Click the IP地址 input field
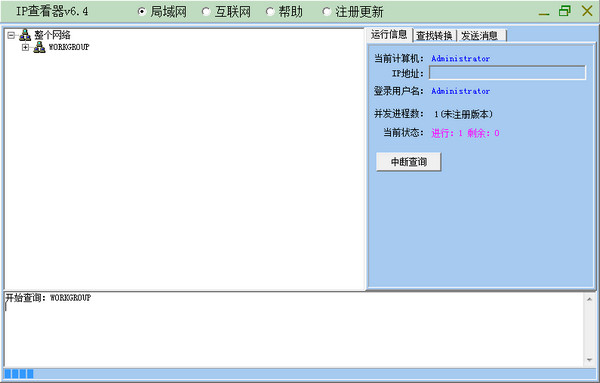This screenshot has height=383, width=600. point(507,73)
